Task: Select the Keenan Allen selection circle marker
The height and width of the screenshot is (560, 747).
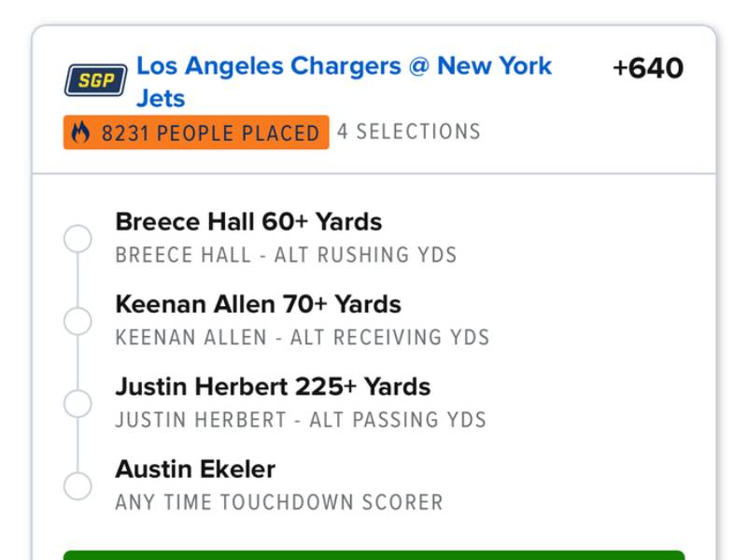Action: click(x=78, y=321)
